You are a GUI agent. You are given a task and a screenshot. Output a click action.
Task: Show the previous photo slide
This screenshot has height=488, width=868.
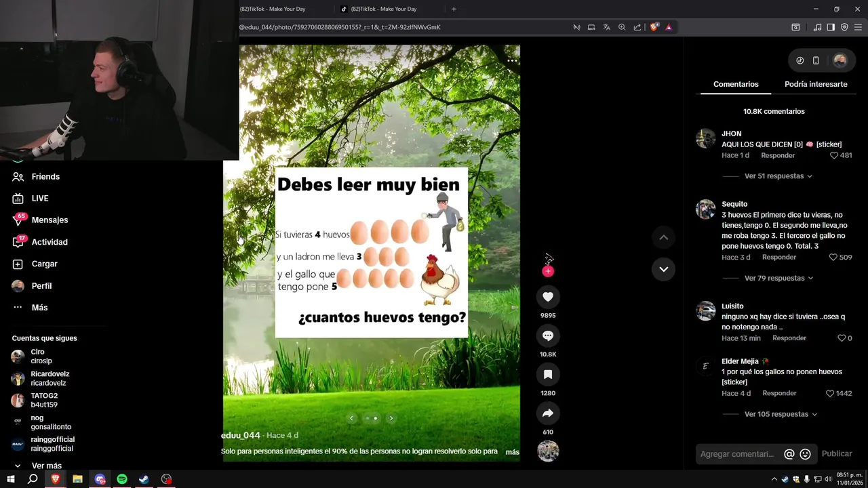351,418
